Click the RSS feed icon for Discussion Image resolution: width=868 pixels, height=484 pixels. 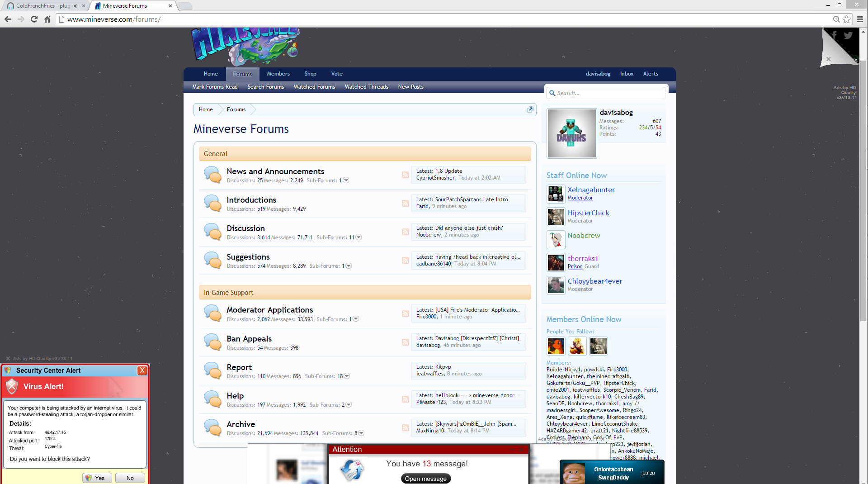pyautogui.click(x=405, y=232)
